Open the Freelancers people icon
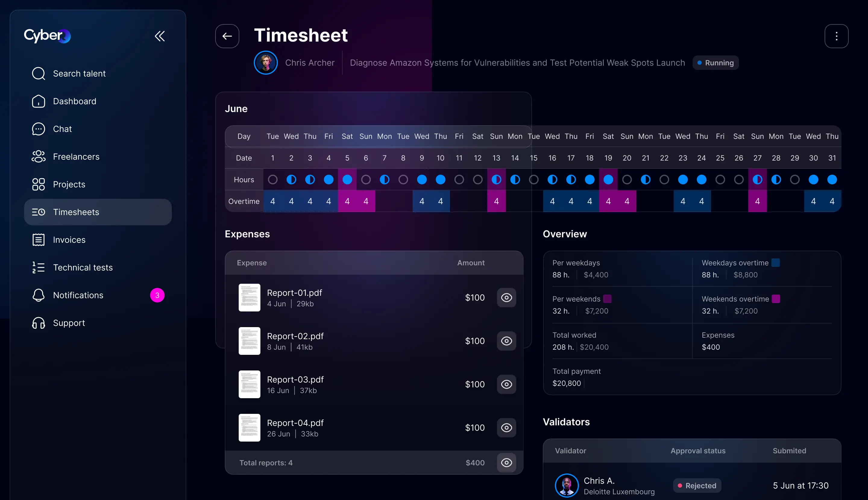 (x=39, y=157)
